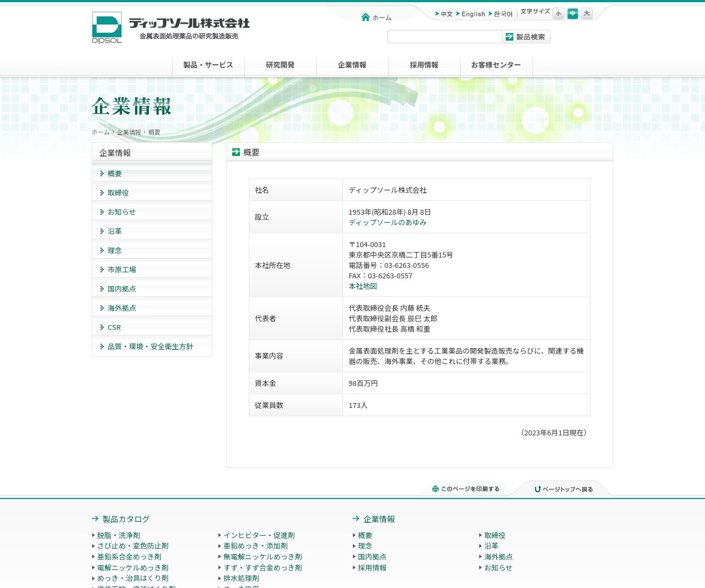Screen dimensions: 705x588
Task: Click the 企業情報 sidebar header
Action: point(152,153)
